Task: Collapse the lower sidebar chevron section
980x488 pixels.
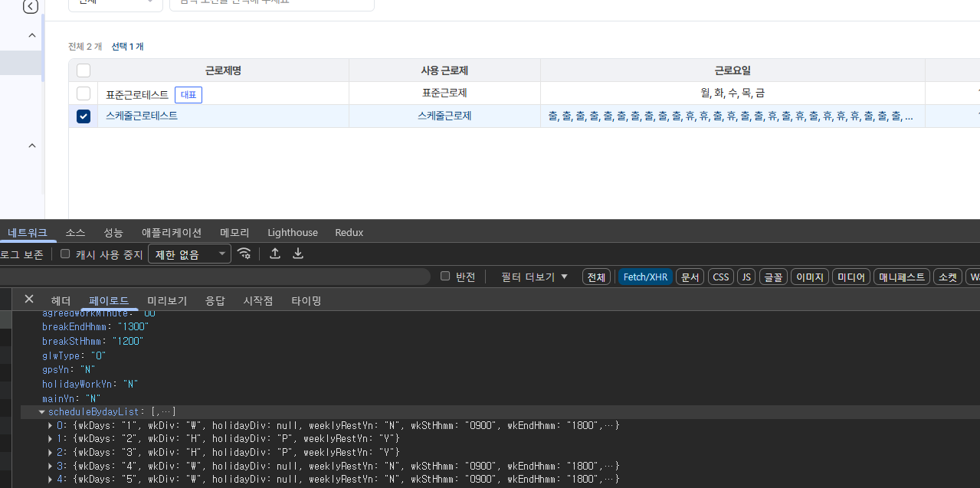Action: pos(32,146)
